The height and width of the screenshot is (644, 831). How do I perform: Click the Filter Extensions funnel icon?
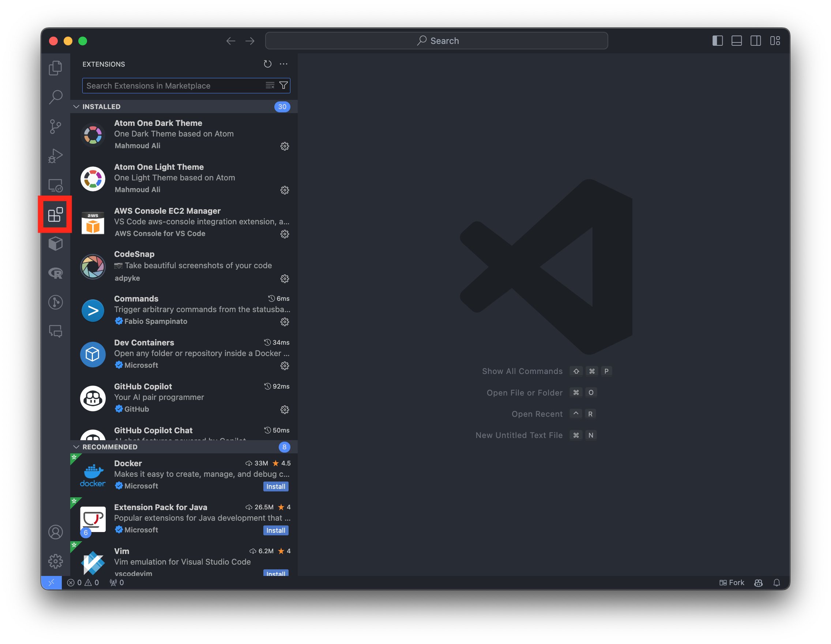pos(283,86)
